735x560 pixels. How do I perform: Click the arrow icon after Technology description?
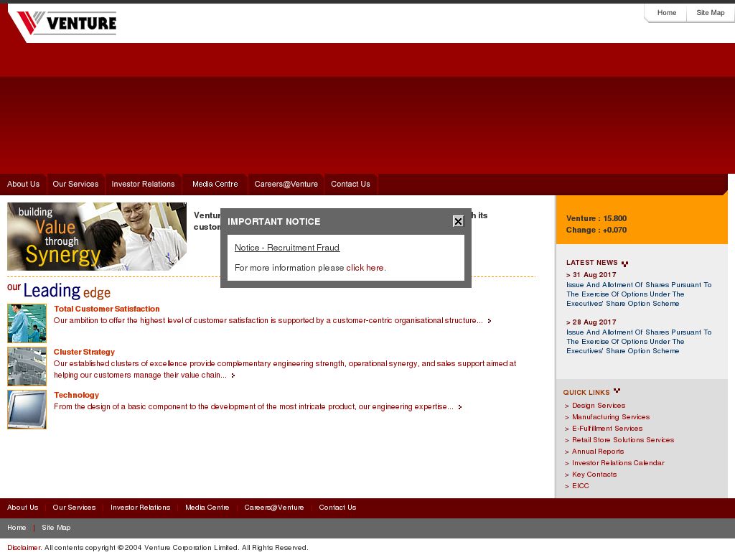coord(460,406)
